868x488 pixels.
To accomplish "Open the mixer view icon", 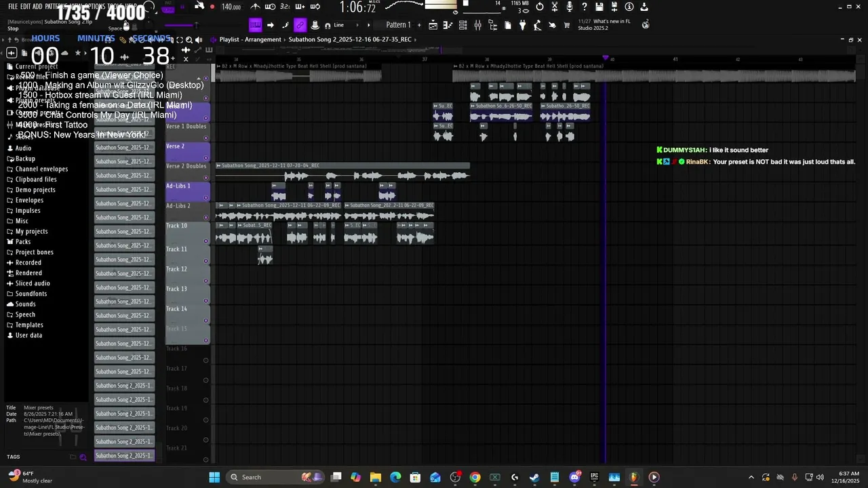I will [x=477, y=25].
